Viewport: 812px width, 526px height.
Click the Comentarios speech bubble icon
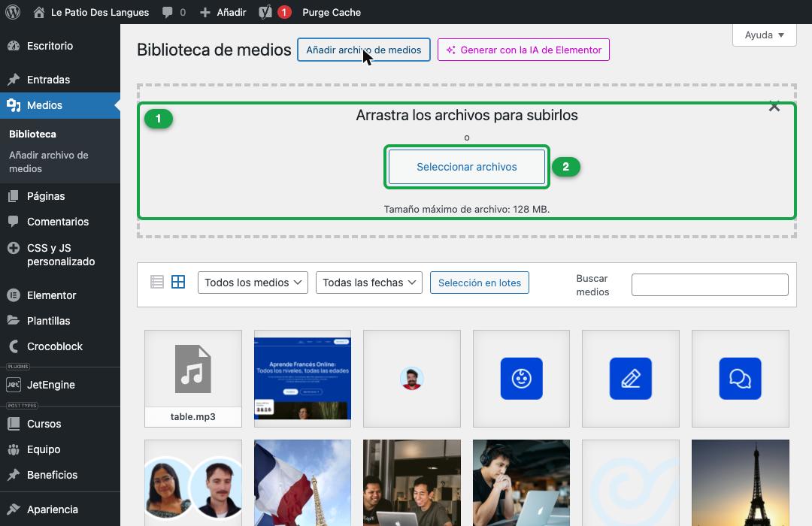pyautogui.click(x=14, y=222)
